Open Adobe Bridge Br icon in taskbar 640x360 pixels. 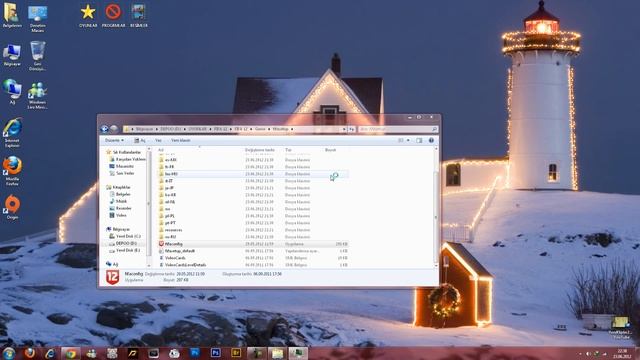click(236, 353)
